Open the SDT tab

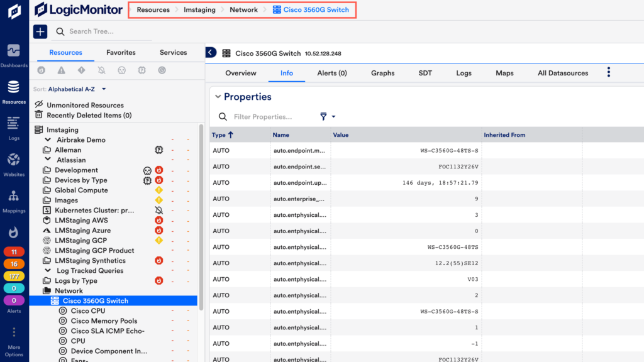(x=425, y=73)
